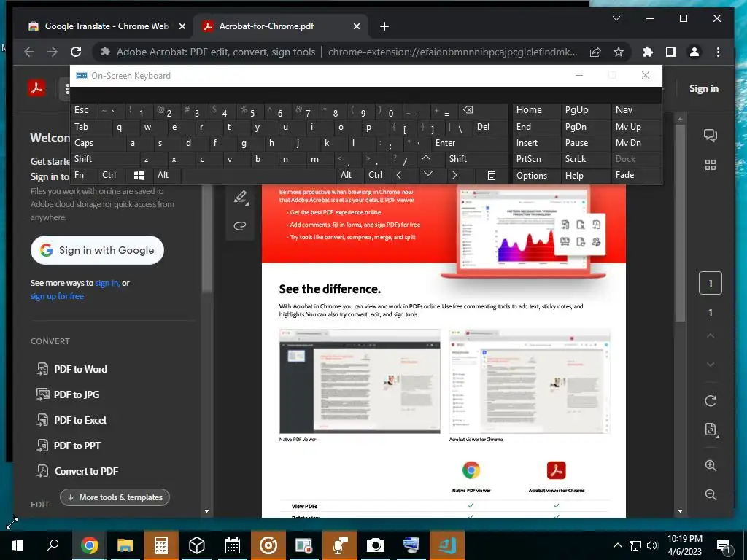Toggle Fn key on On-Screen Keyboard
This screenshot has width=747, height=560.
pyautogui.click(x=84, y=175)
